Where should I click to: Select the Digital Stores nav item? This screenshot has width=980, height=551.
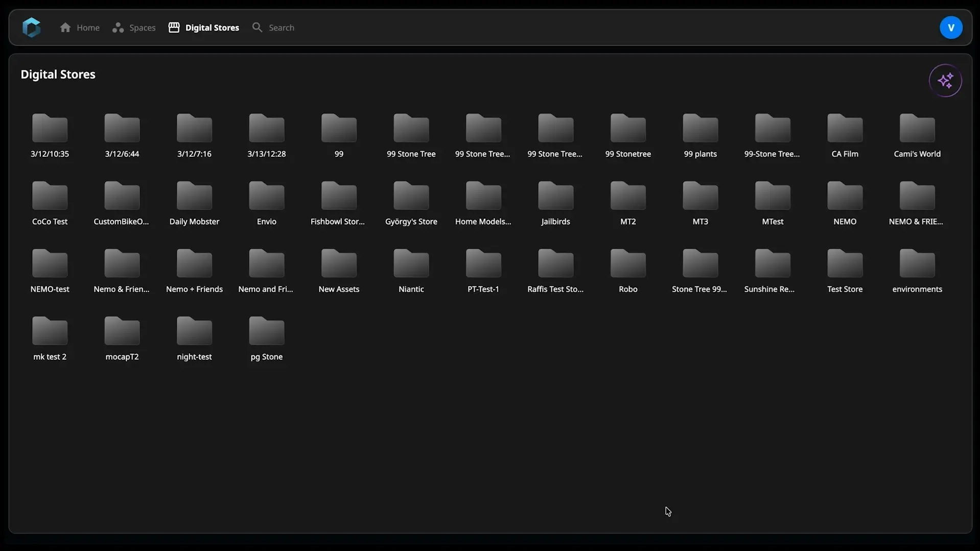tap(204, 28)
